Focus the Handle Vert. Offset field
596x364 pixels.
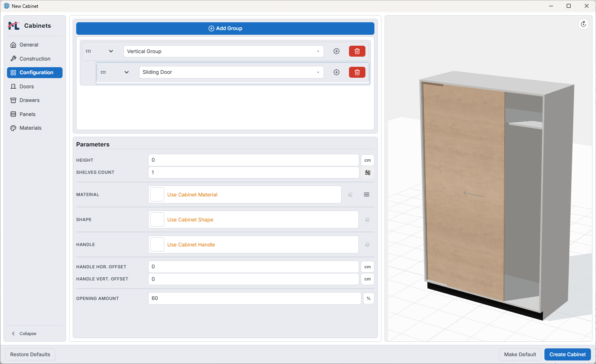pos(254,279)
